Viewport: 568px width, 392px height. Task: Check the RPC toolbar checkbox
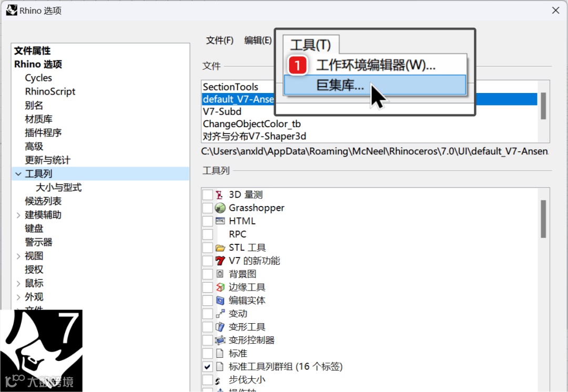click(208, 234)
